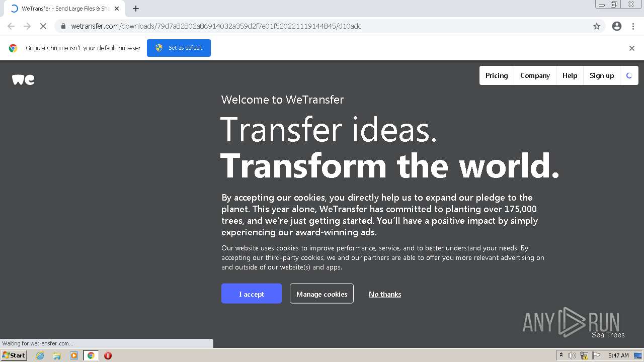Click the 5:47 AM clock
The image size is (644, 362).
[x=618, y=355]
